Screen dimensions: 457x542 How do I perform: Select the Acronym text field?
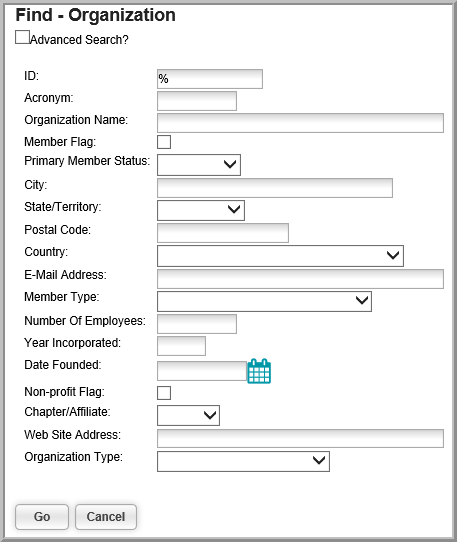point(197,101)
